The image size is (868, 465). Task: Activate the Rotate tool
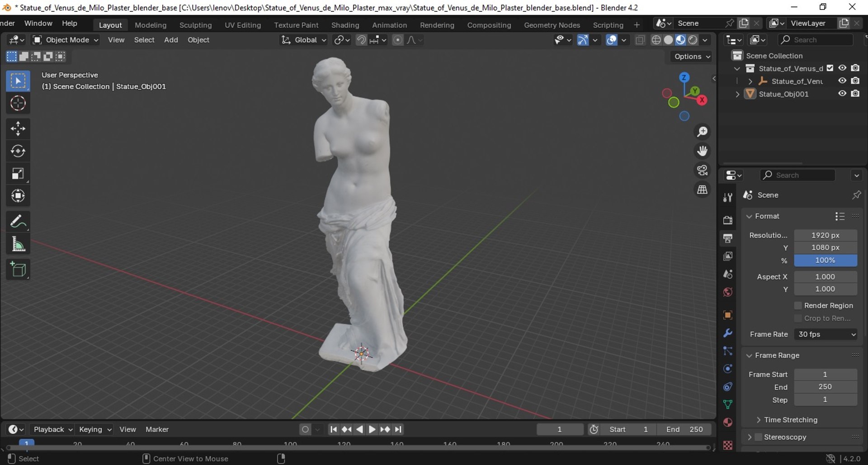18,151
